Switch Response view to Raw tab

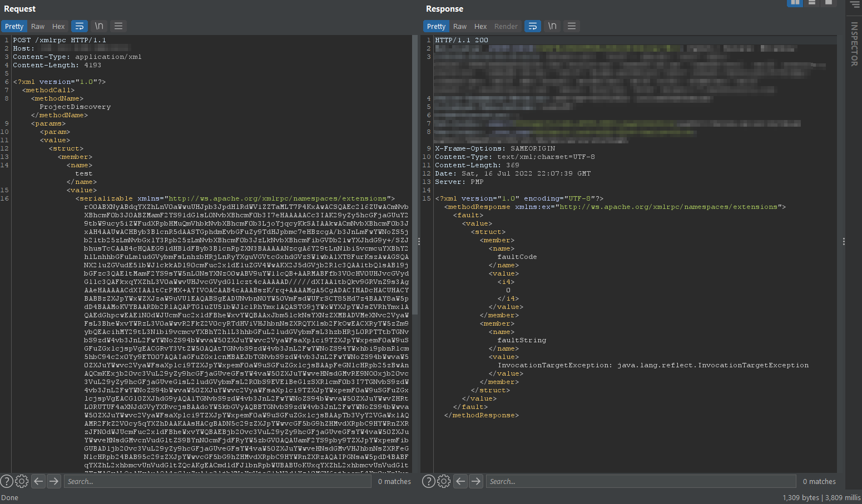point(460,26)
